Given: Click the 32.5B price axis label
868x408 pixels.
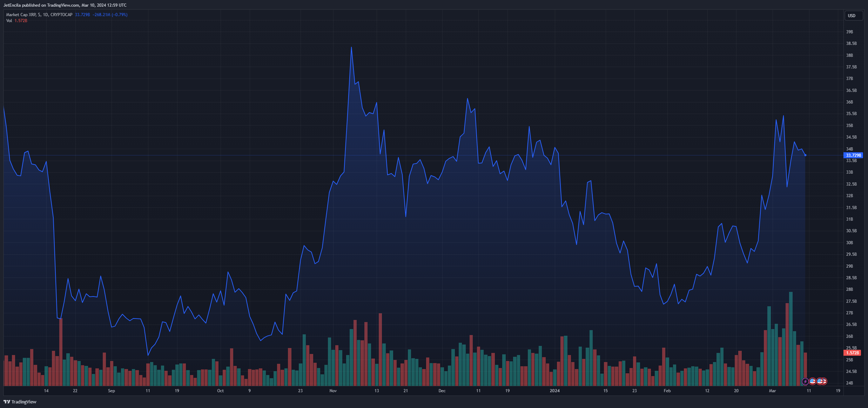Looking at the screenshot, I should [851, 184].
